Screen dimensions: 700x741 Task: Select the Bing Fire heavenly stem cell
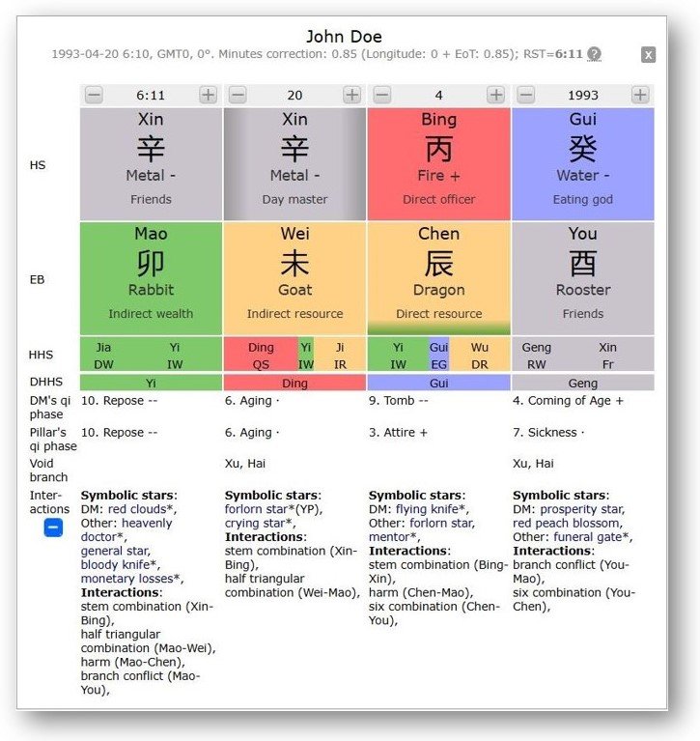439,162
